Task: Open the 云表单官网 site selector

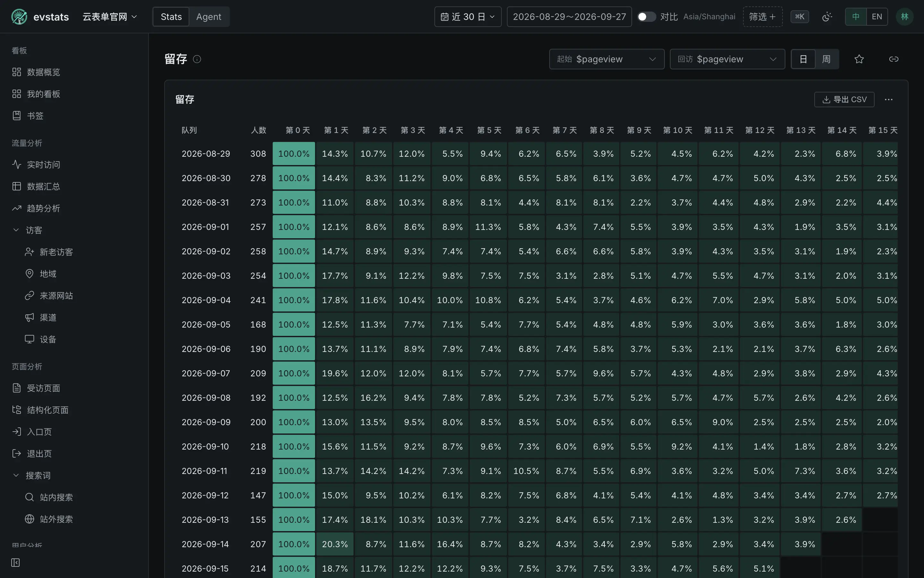Action: click(x=110, y=17)
